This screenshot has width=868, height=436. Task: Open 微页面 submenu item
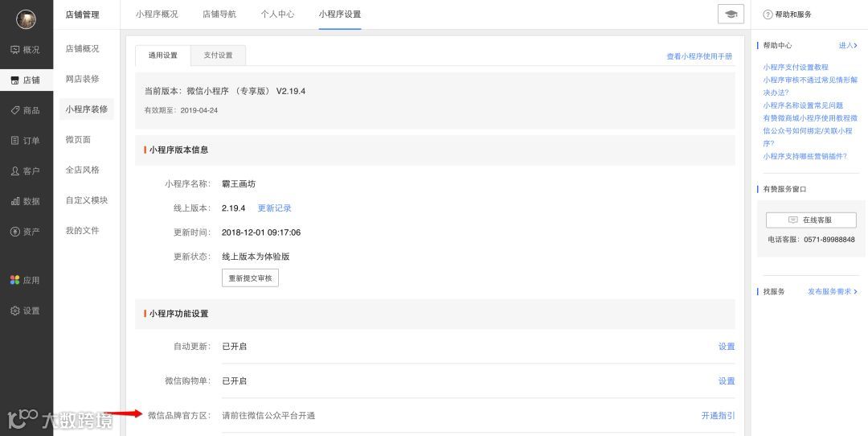(x=78, y=140)
